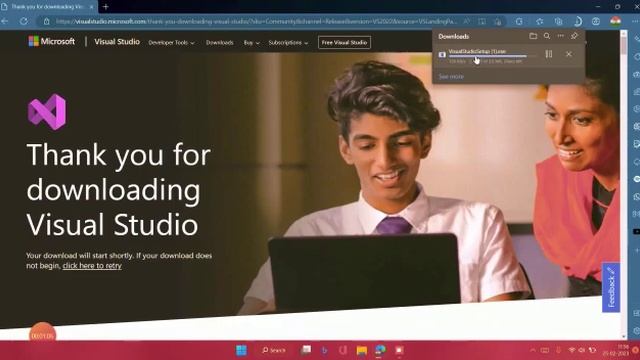Open the Bing icon in the taskbar
Viewport: 640px width, 360px height.
coord(324,350)
